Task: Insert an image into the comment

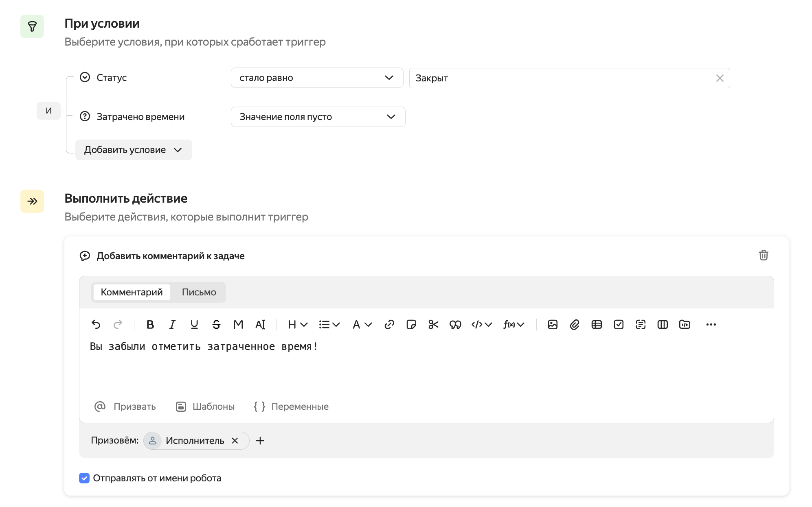Action: point(552,324)
